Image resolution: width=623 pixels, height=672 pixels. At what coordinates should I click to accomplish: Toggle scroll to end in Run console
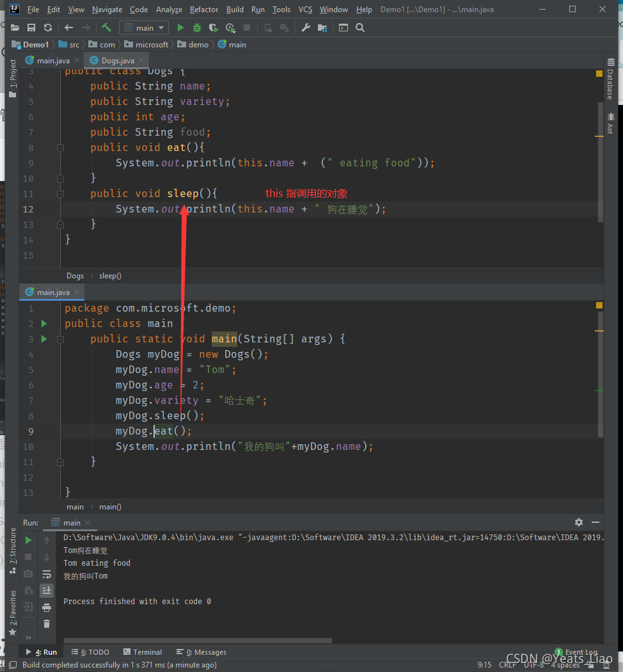pos(47,591)
